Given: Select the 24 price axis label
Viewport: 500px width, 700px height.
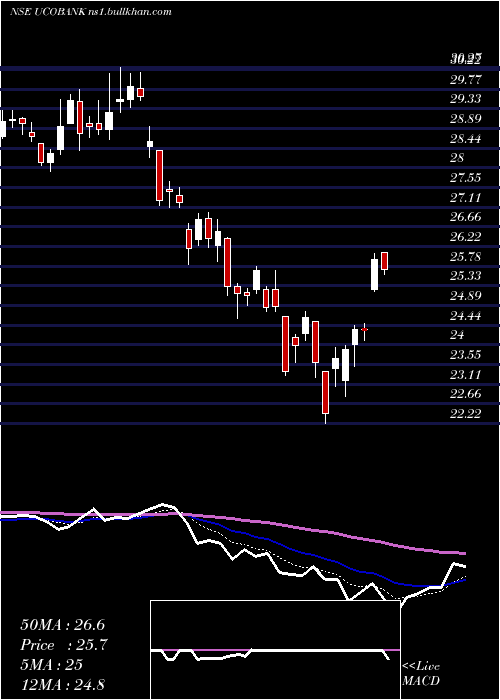Looking at the screenshot, I should point(458,335).
